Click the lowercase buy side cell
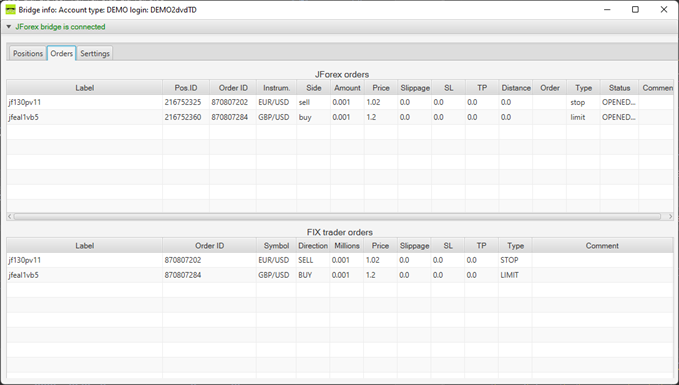 [x=305, y=117]
